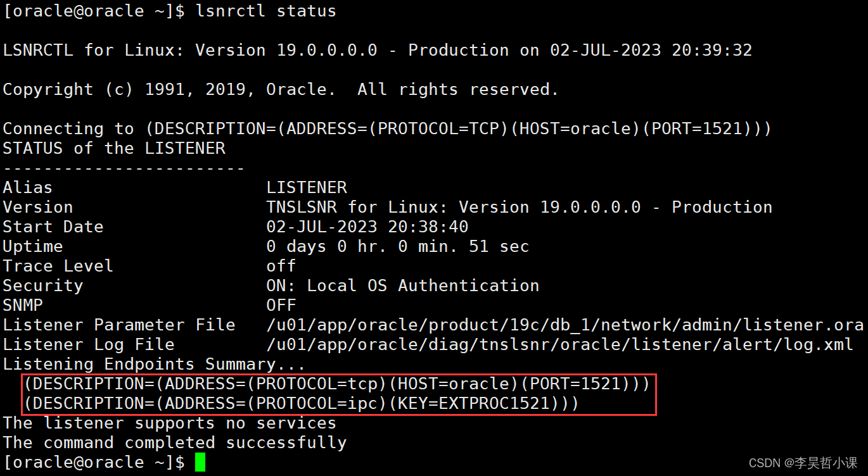This screenshot has height=476, width=868.
Task: Select the alert/log.xml file path
Action: [560, 345]
